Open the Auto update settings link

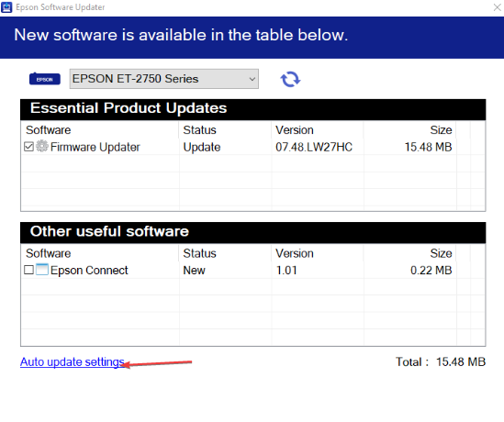click(x=72, y=362)
